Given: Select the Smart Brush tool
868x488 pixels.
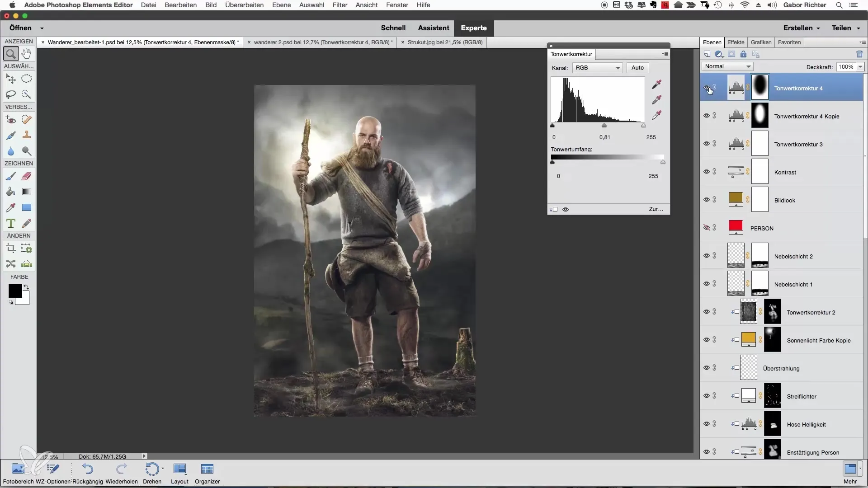Looking at the screenshot, I should (11, 135).
